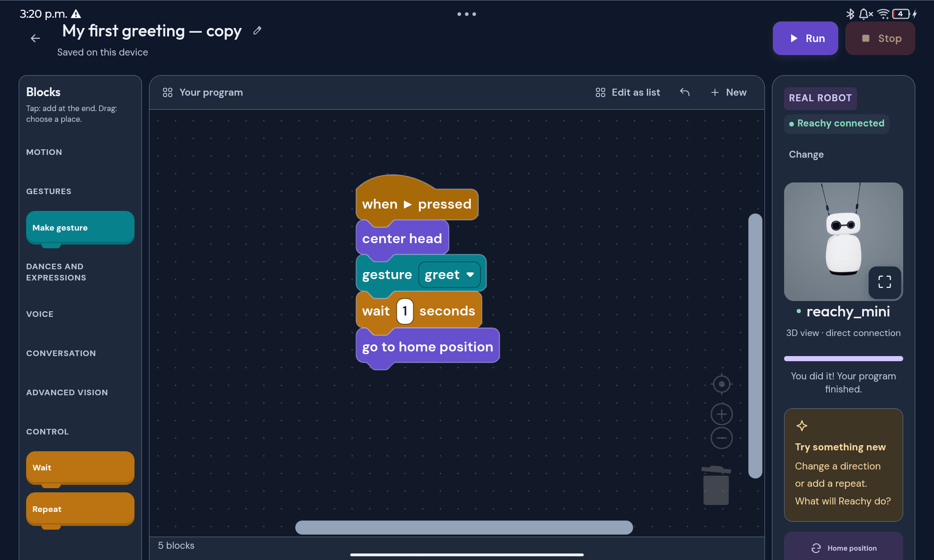The image size is (934, 560).
Task: Click the canvas vertical scrollbar
Action: tap(755, 346)
